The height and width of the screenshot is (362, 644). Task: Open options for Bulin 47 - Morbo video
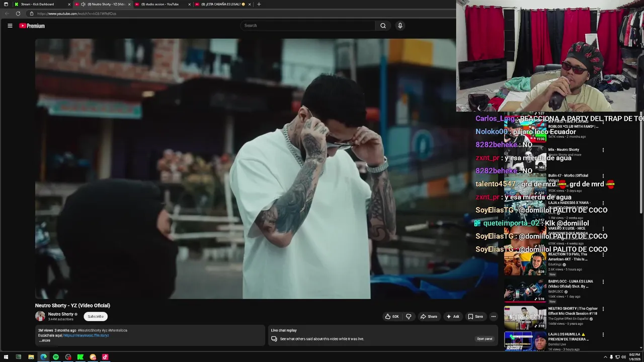click(x=603, y=176)
